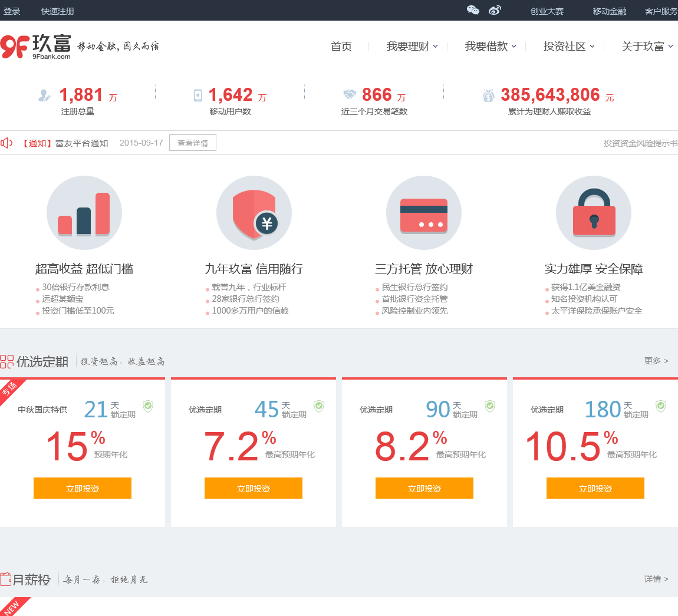Open the 快速注册 link

pos(58,11)
